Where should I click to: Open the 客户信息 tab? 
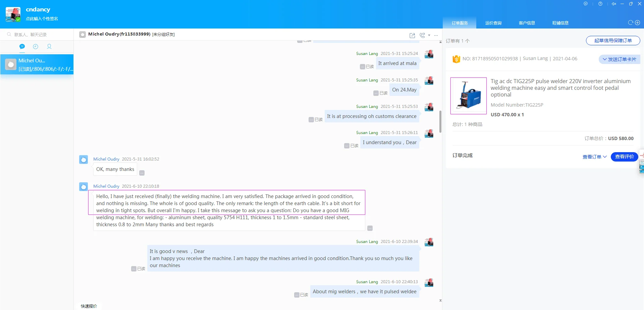pyautogui.click(x=527, y=23)
